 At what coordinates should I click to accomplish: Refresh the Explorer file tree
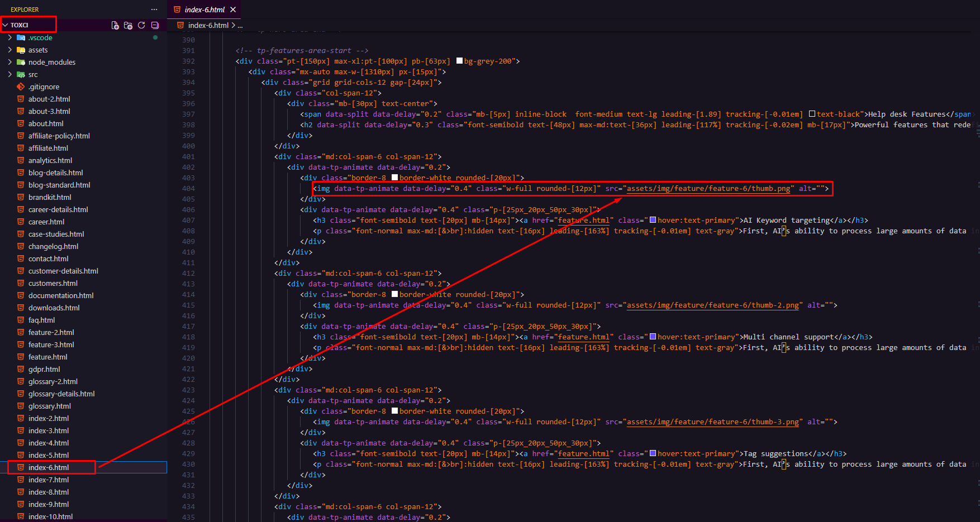141,25
